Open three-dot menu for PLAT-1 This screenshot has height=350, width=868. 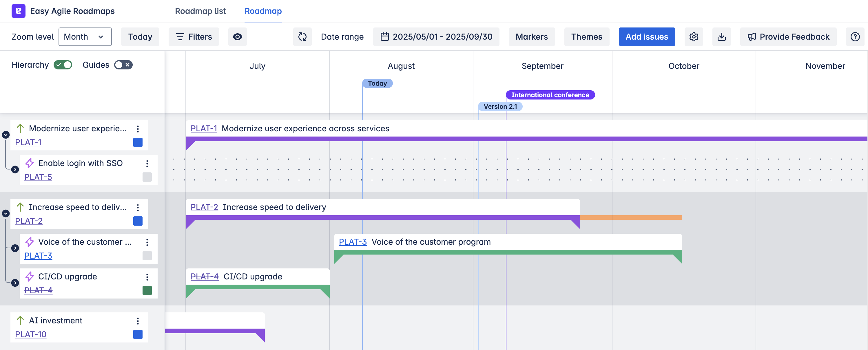pyautogui.click(x=138, y=129)
